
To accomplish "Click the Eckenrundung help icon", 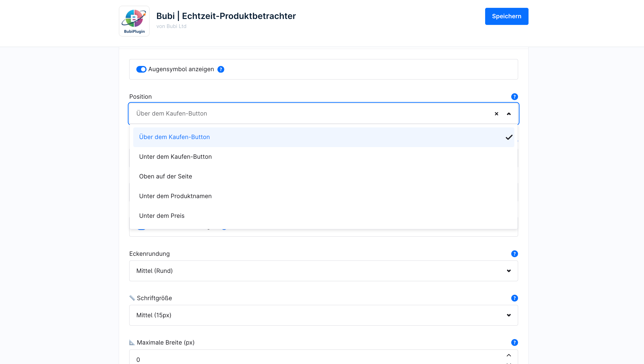I will click(514, 254).
